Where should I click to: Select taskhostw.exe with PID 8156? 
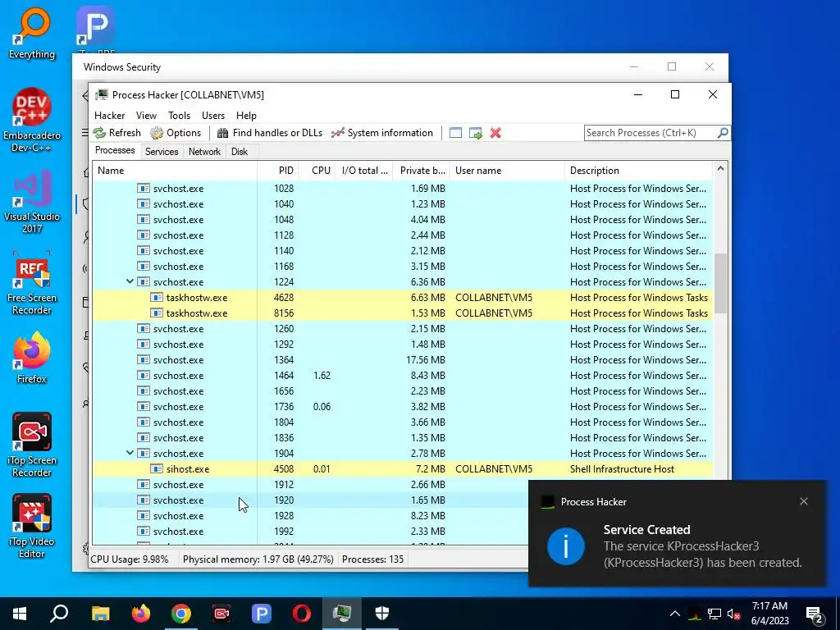(403, 313)
